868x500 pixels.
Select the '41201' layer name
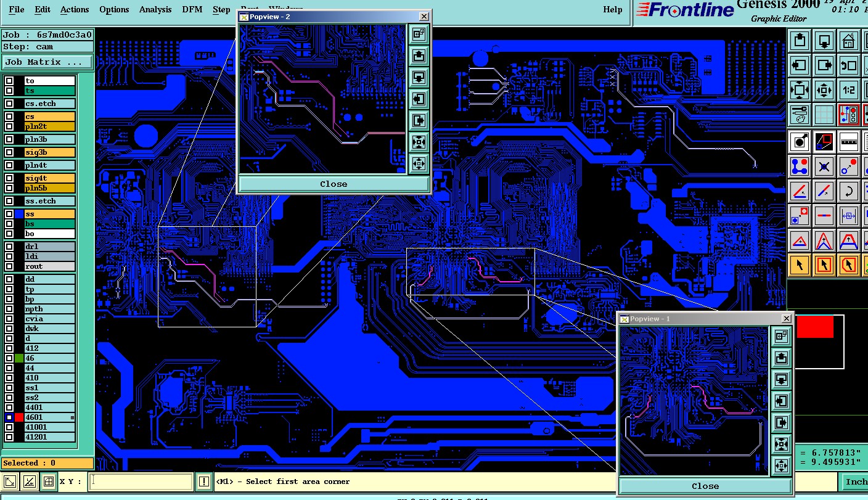(x=49, y=437)
